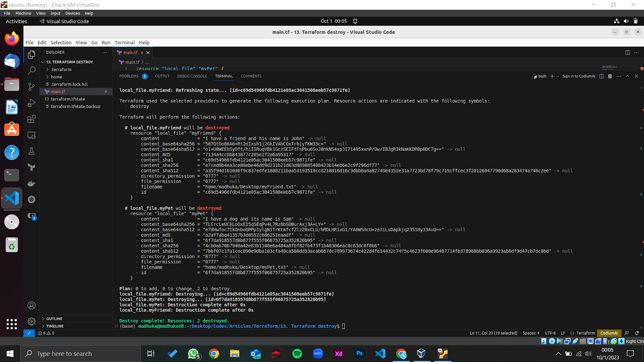Click Sign in to CodiumAI
The height and width of the screenshot is (362, 644).
(x=579, y=76)
